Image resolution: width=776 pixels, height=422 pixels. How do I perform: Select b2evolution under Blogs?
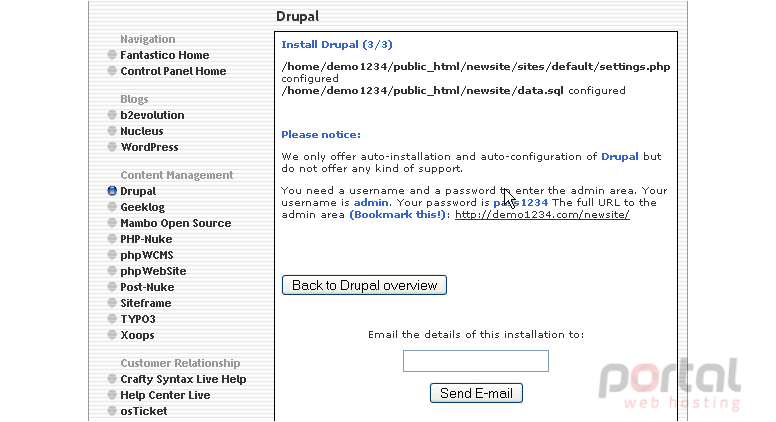point(152,115)
